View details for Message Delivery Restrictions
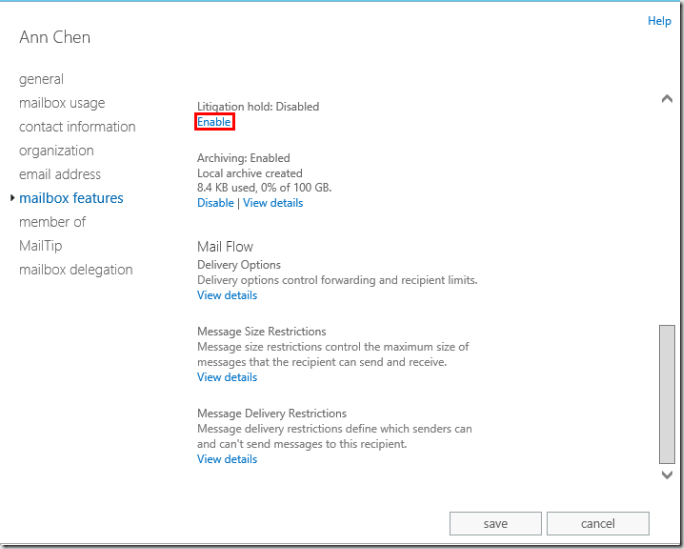The width and height of the screenshot is (684, 549). pyautogui.click(x=227, y=459)
